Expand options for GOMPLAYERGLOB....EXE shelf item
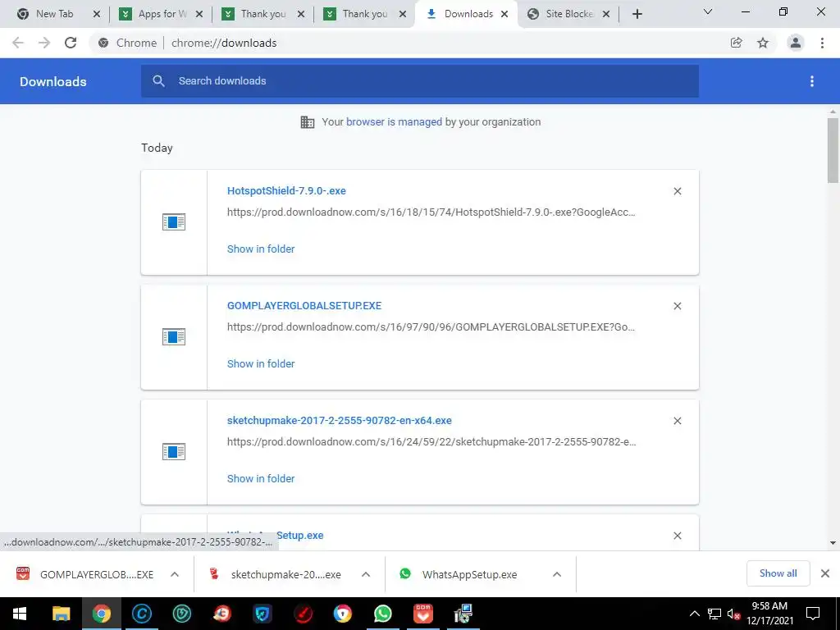This screenshot has height=630, width=840. pyautogui.click(x=175, y=574)
